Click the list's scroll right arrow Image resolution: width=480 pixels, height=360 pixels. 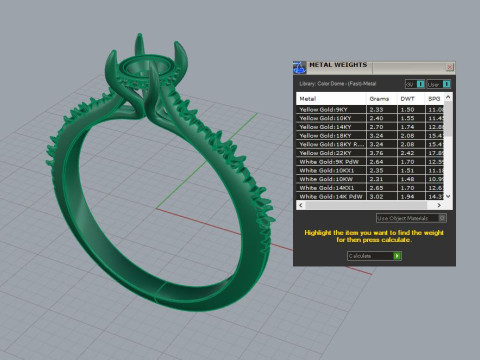[x=439, y=205]
